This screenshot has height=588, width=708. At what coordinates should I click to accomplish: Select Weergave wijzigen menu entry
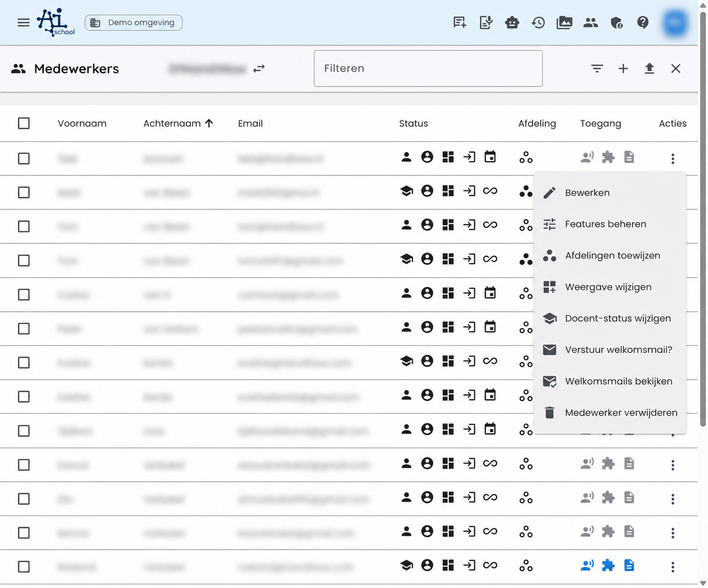click(610, 287)
